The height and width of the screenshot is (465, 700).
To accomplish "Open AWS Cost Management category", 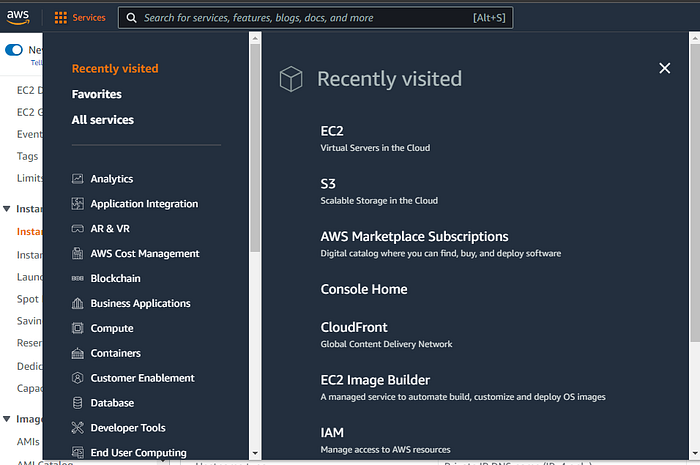I will point(145,254).
